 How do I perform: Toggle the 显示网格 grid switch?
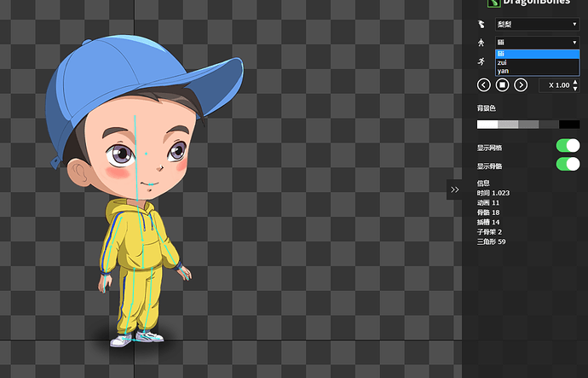click(568, 146)
